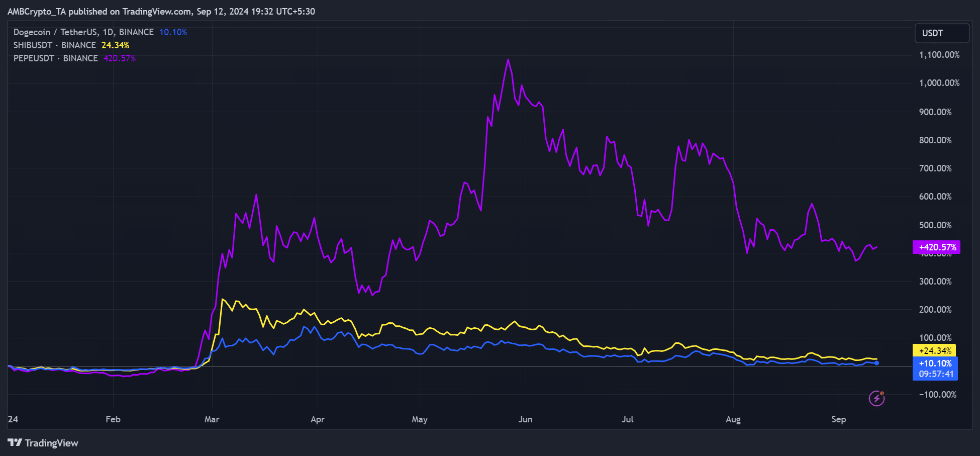The image size is (980, 456).
Task: Click the Jun date label
Action: point(526,419)
